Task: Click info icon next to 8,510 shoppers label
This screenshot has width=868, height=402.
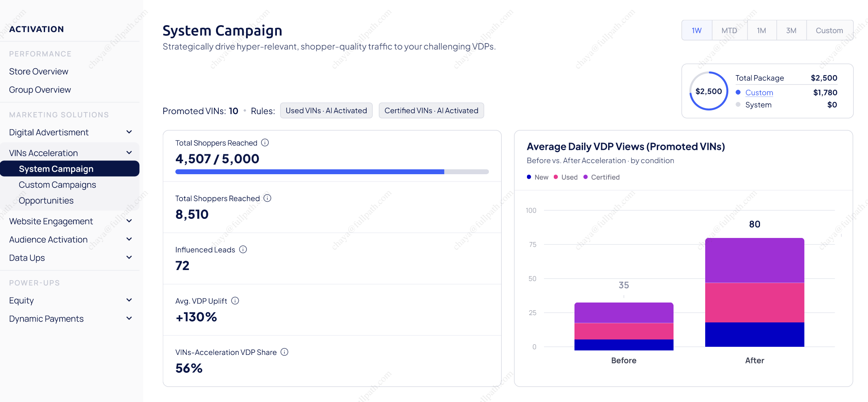Action: [267, 198]
